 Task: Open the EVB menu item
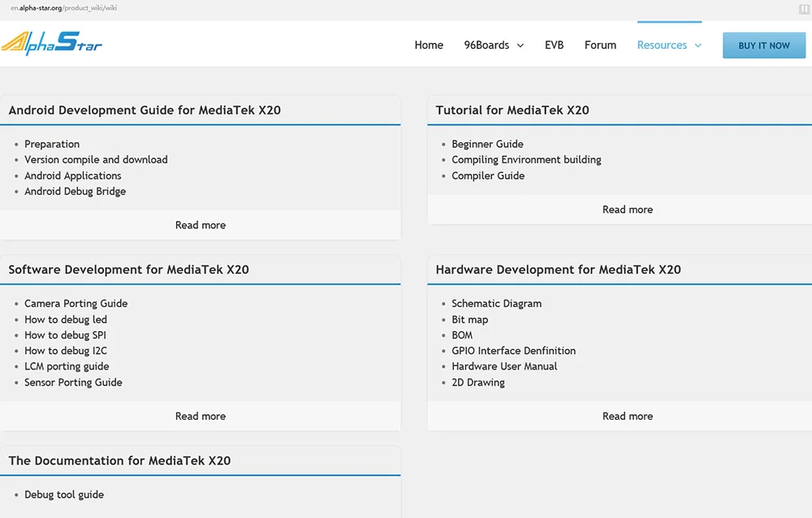(x=554, y=45)
